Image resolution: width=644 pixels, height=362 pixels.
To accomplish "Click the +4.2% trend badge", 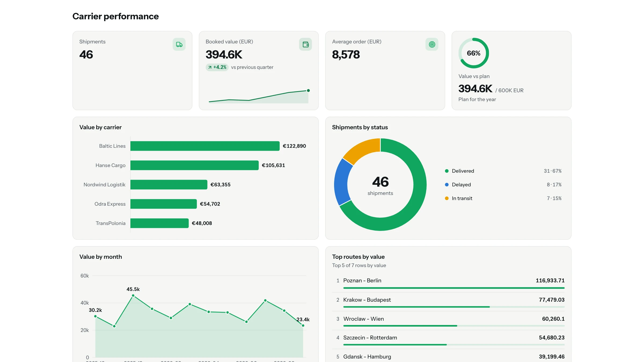I will (217, 67).
